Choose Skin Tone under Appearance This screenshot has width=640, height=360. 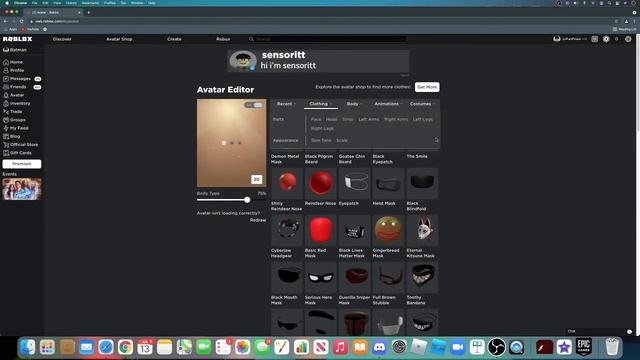point(321,140)
